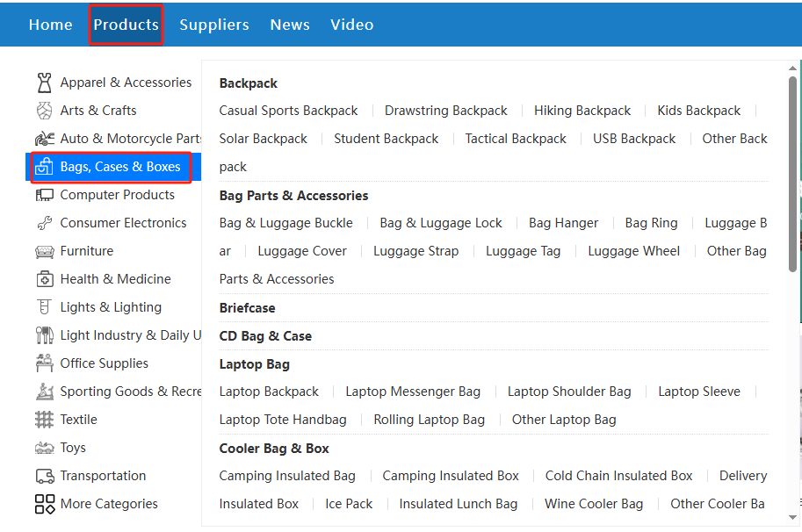Click the Light Industry & Daily Use icon

point(45,335)
